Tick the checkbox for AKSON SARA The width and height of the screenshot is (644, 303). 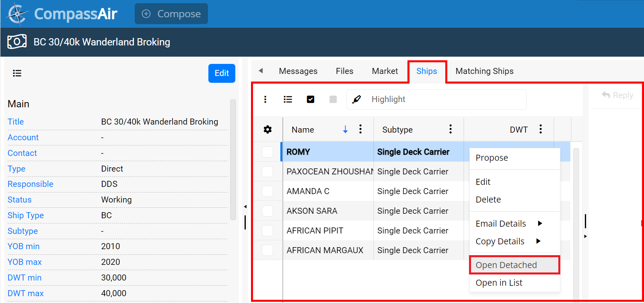(x=267, y=211)
